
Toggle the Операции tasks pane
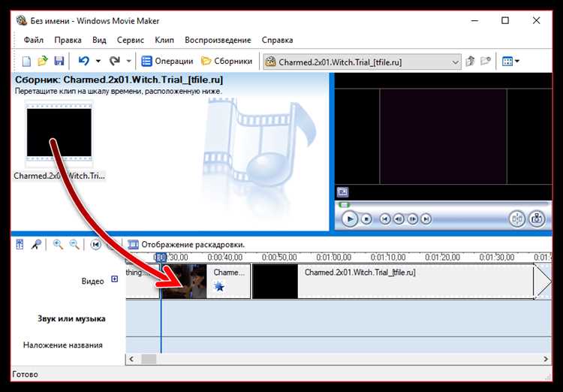coord(167,62)
